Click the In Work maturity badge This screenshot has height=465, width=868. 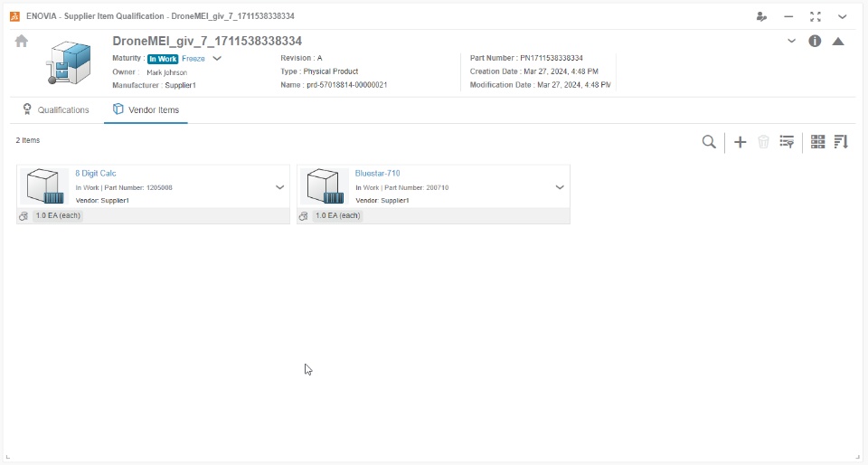tap(163, 59)
